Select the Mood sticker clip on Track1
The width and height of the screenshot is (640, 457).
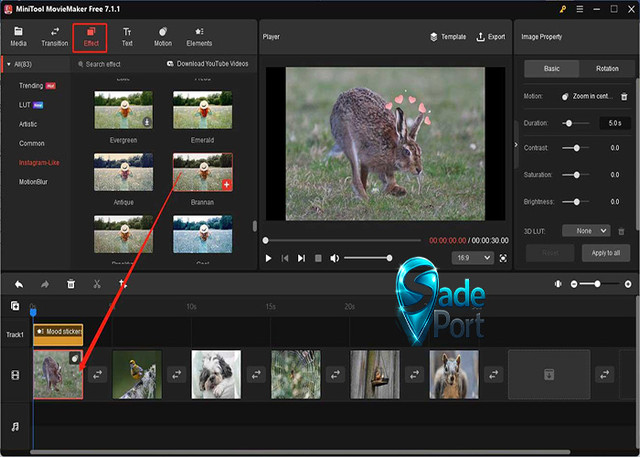(x=58, y=335)
